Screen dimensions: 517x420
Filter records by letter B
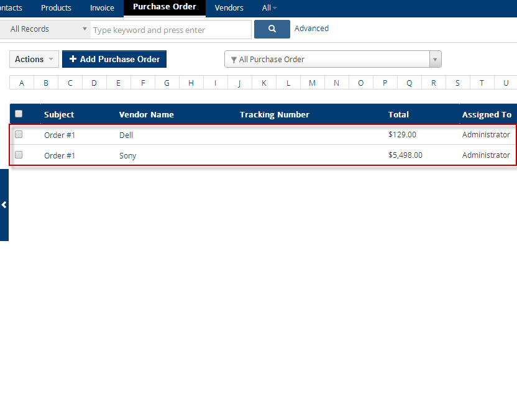[x=46, y=83]
